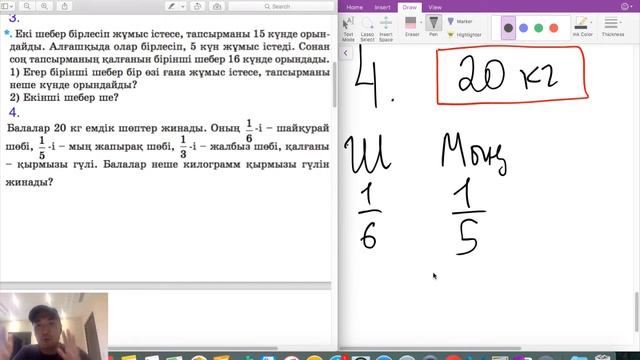The image size is (640, 360).
Task: Choose the Lasso Select tool
Action: pos(367,29)
